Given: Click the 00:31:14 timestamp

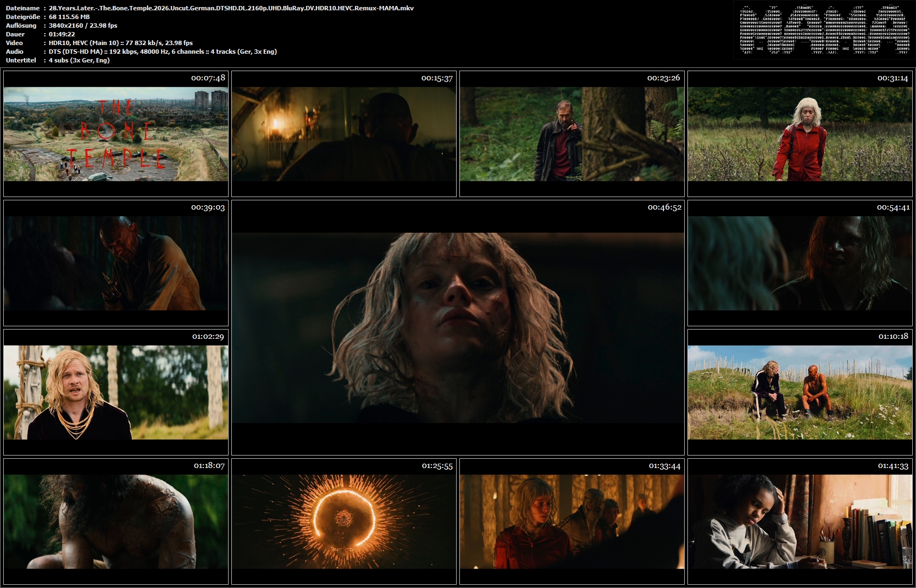Looking at the screenshot, I should tap(893, 78).
